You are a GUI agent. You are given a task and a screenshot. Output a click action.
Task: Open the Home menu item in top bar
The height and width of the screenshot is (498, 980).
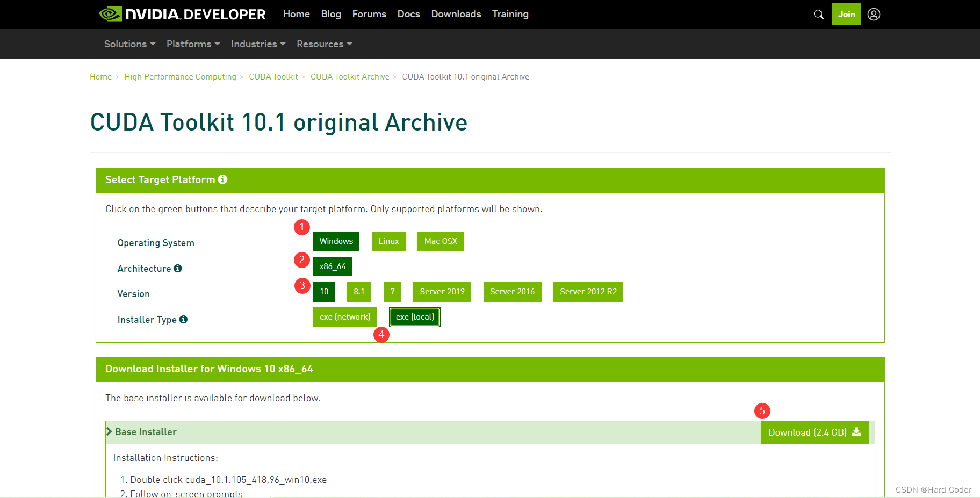pos(297,14)
